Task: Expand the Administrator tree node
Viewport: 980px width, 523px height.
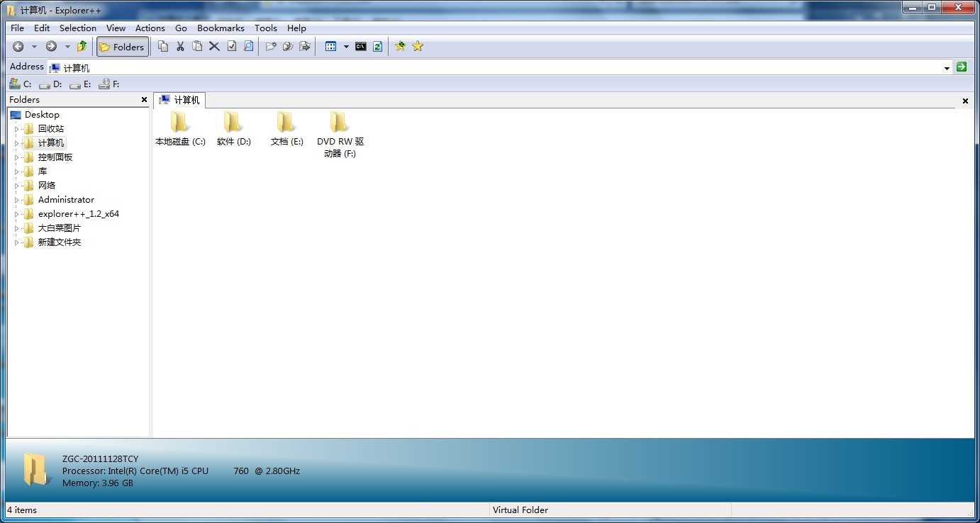Action: pos(16,200)
